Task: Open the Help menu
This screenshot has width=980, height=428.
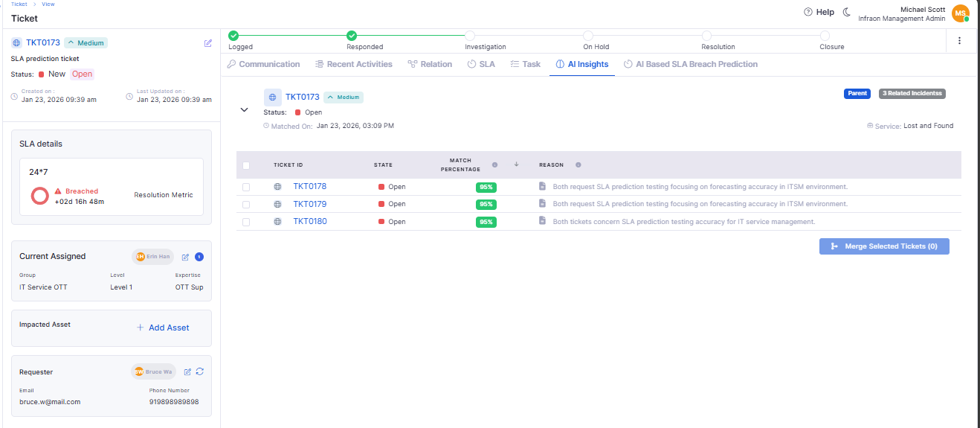Action: tap(819, 12)
